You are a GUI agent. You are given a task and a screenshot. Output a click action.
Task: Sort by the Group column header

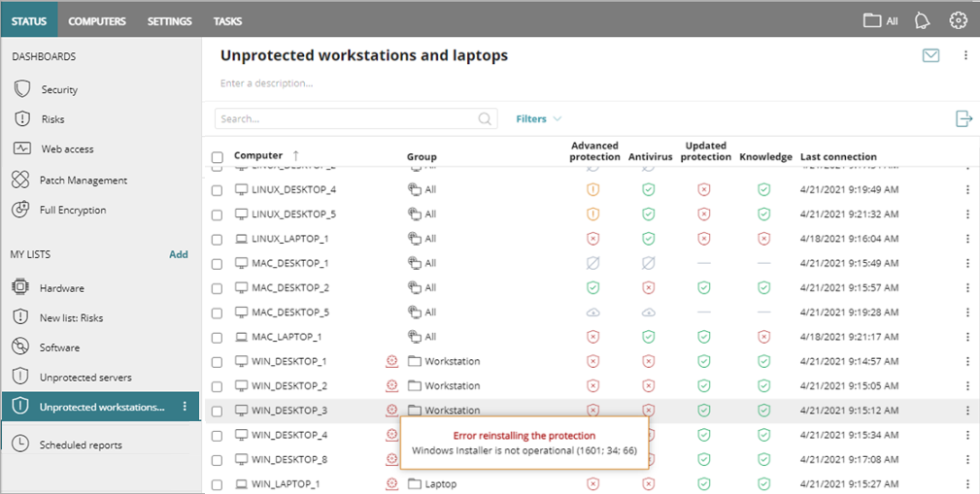point(422,157)
